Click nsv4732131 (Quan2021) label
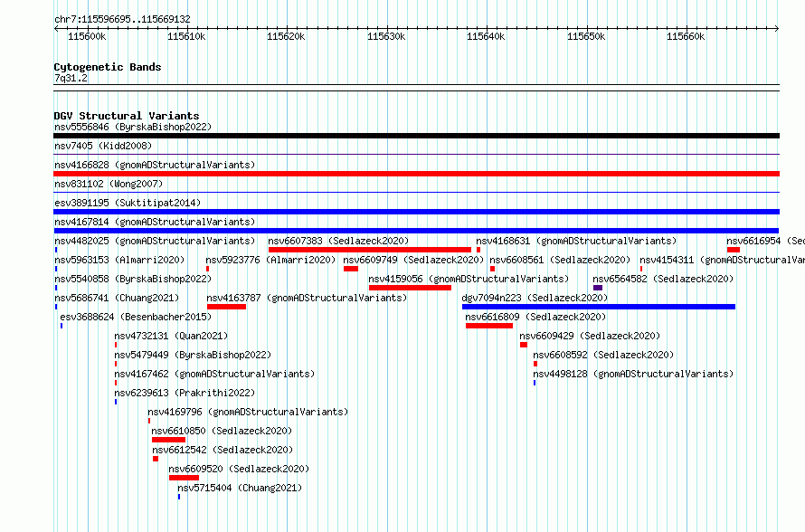This screenshot has height=532, width=805. (x=171, y=336)
